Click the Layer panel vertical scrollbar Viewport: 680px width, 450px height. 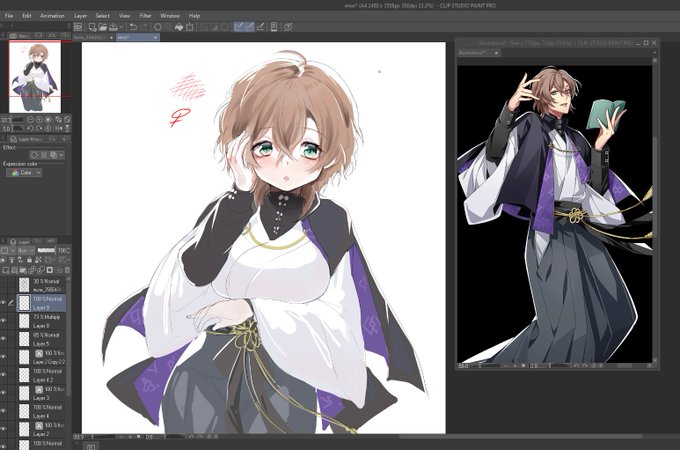point(69,338)
